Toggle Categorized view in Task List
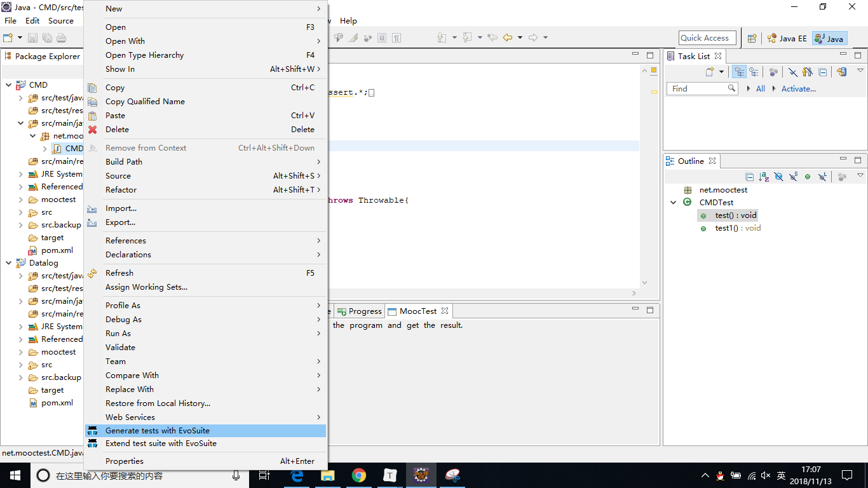The height and width of the screenshot is (488, 868). [x=739, y=72]
